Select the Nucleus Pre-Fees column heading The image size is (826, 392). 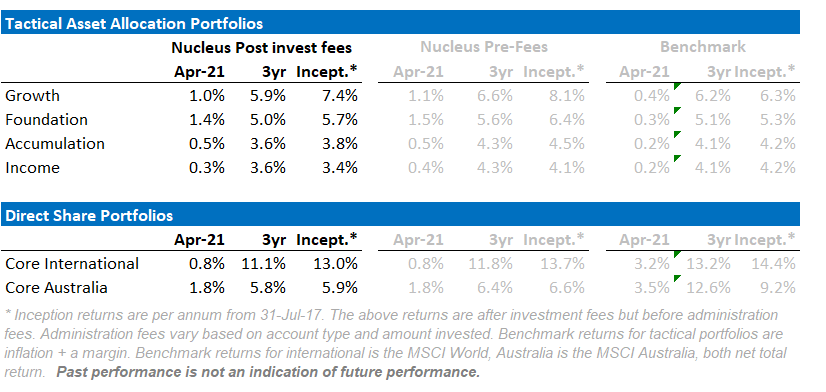coord(484,47)
